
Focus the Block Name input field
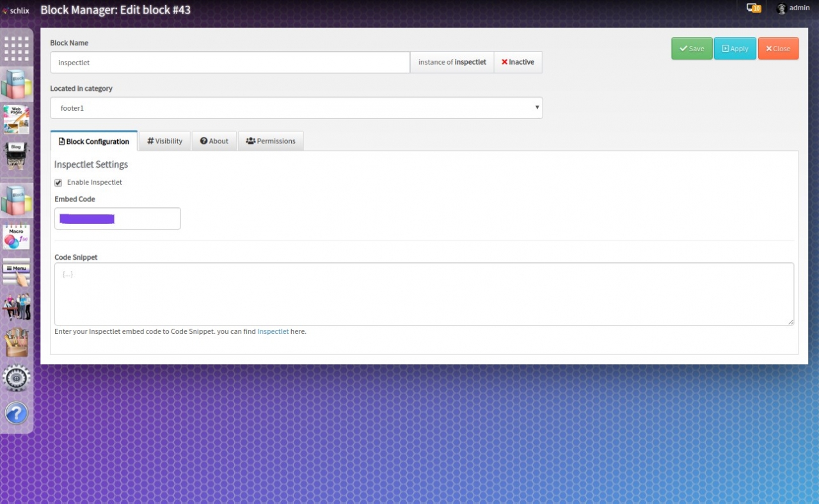230,62
